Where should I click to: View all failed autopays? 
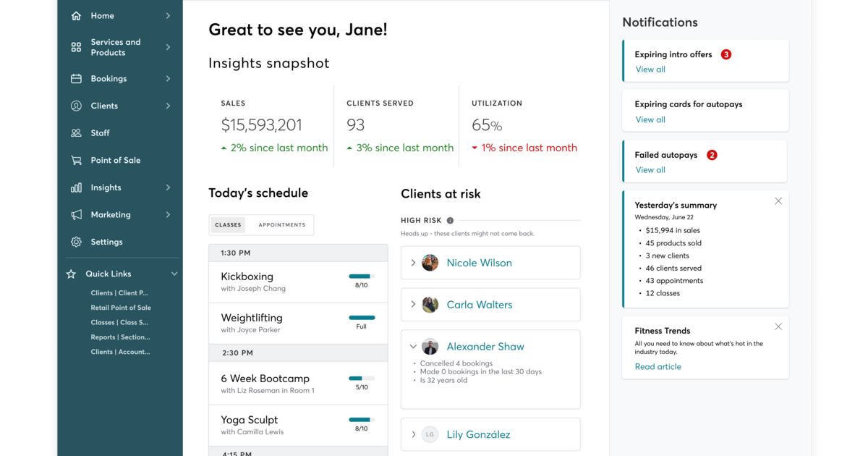click(649, 169)
